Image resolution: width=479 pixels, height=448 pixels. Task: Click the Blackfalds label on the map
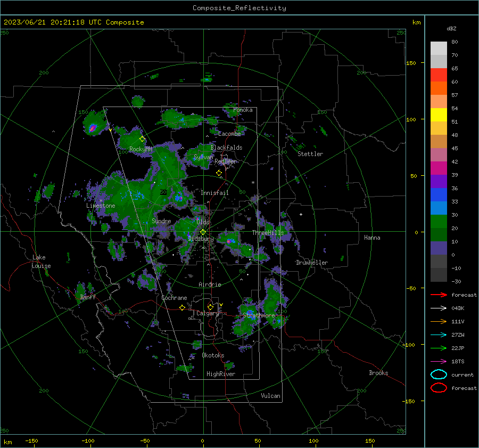[226, 148]
